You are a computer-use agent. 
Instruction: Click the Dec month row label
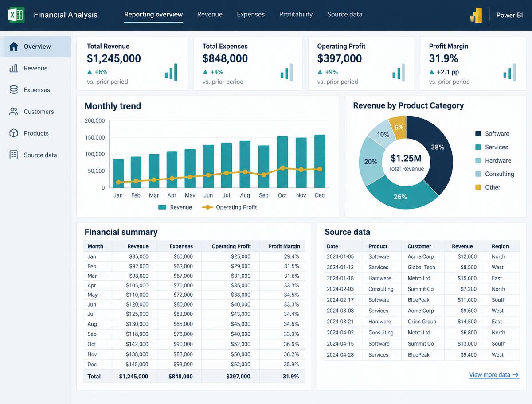click(x=92, y=365)
